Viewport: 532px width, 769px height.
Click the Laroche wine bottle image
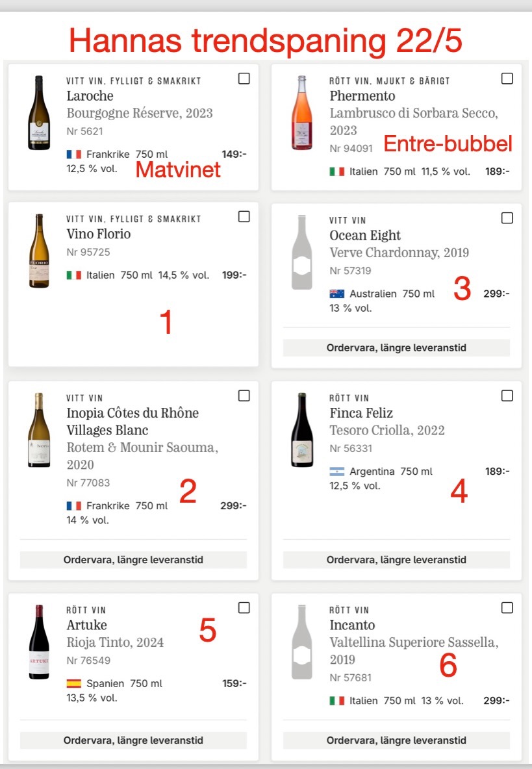tap(39, 113)
